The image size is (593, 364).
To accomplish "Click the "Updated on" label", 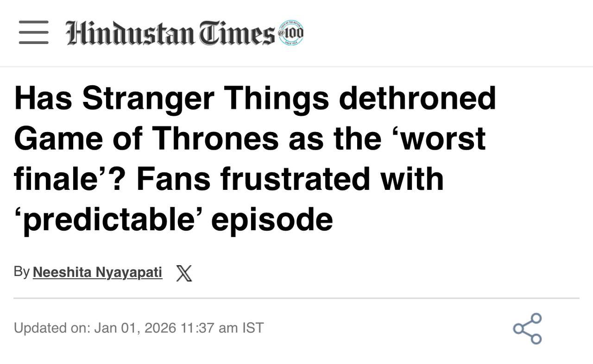I will (x=52, y=328).
